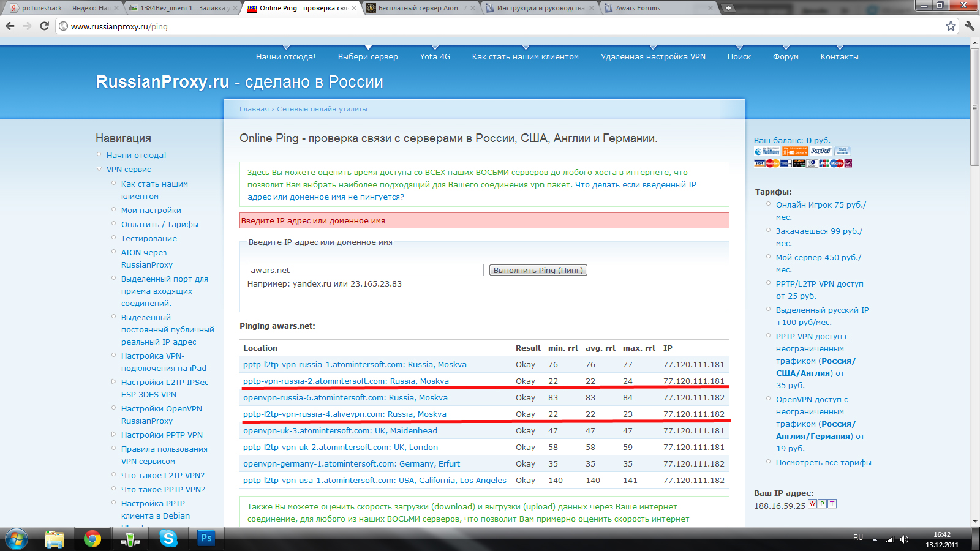The height and width of the screenshot is (551, 980).
Task: Open the openvpn-germany-1 Erfurt link
Action: point(352,463)
